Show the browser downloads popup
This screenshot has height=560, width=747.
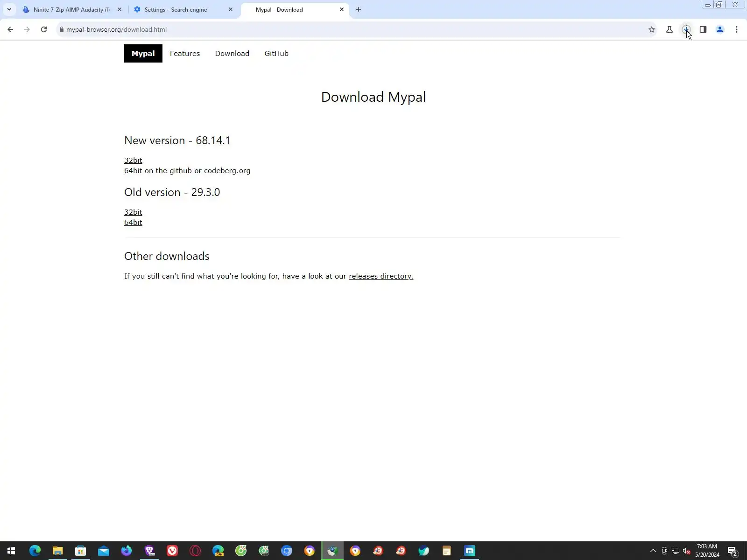[686, 29]
